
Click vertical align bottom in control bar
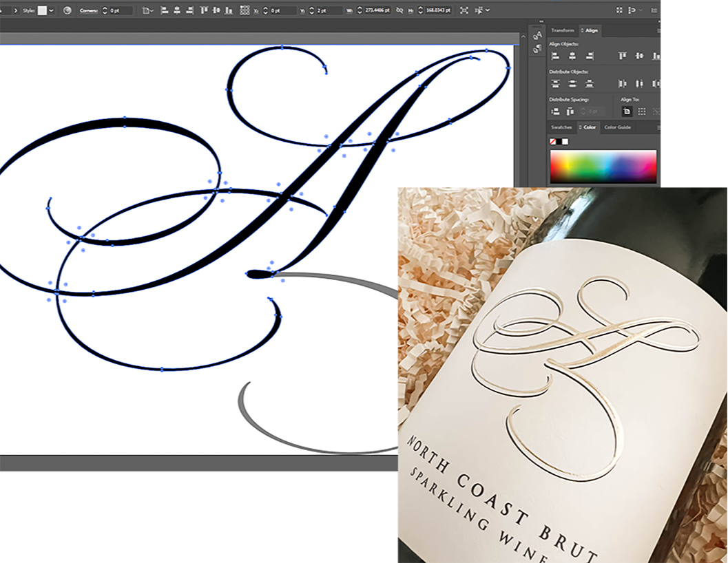coord(229,10)
